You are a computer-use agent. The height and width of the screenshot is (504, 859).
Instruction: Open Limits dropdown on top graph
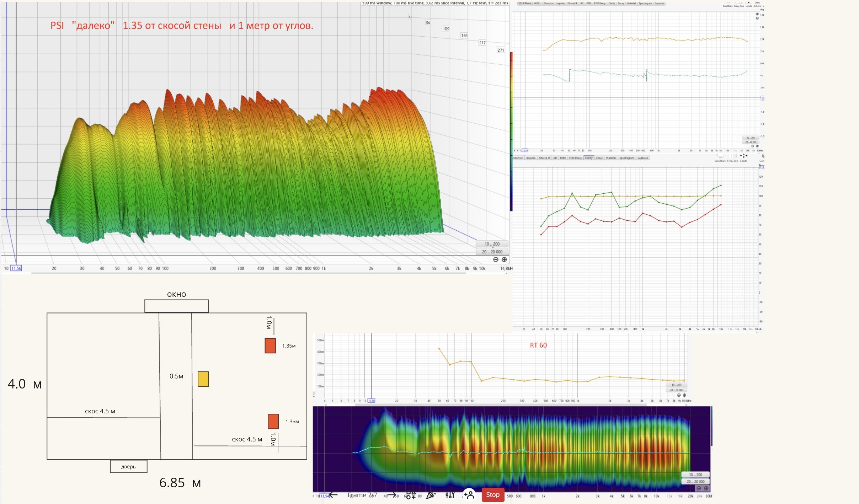(748, 3)
